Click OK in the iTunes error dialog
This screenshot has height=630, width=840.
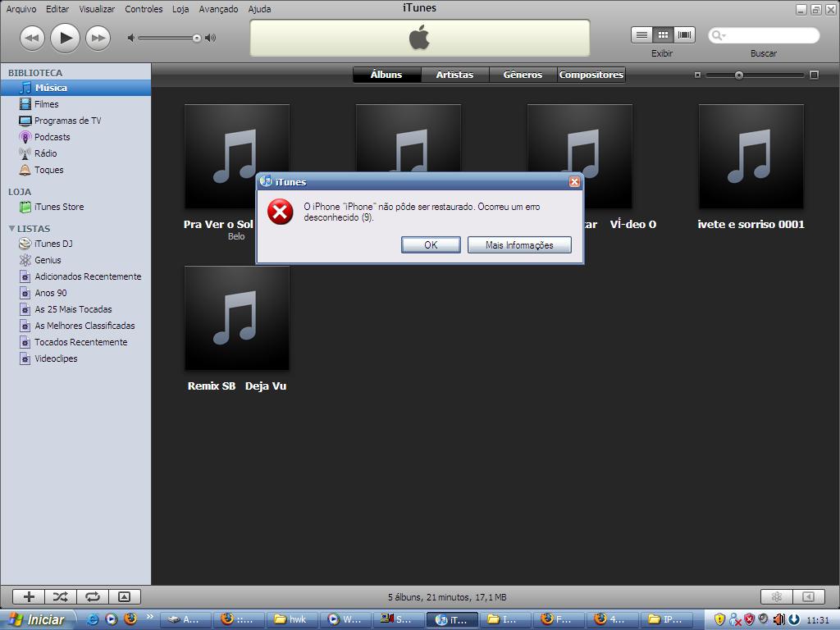tap(431, 244)
